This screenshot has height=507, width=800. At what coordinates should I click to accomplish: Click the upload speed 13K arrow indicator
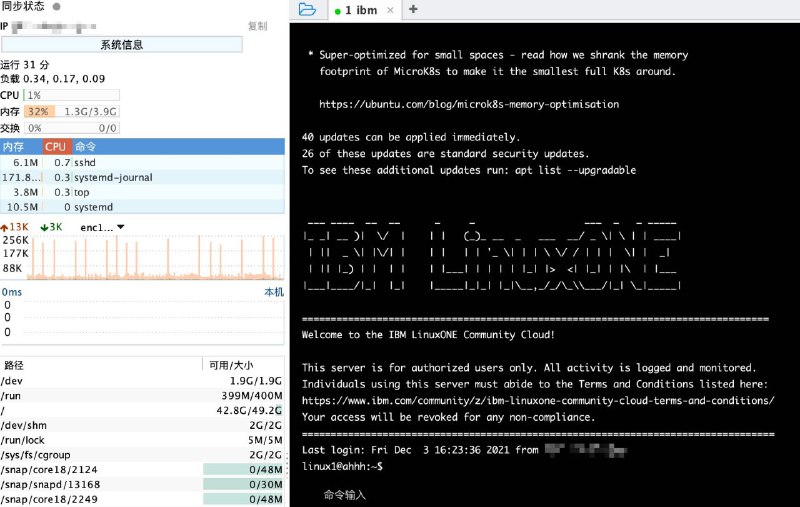(x=14, y=227)
